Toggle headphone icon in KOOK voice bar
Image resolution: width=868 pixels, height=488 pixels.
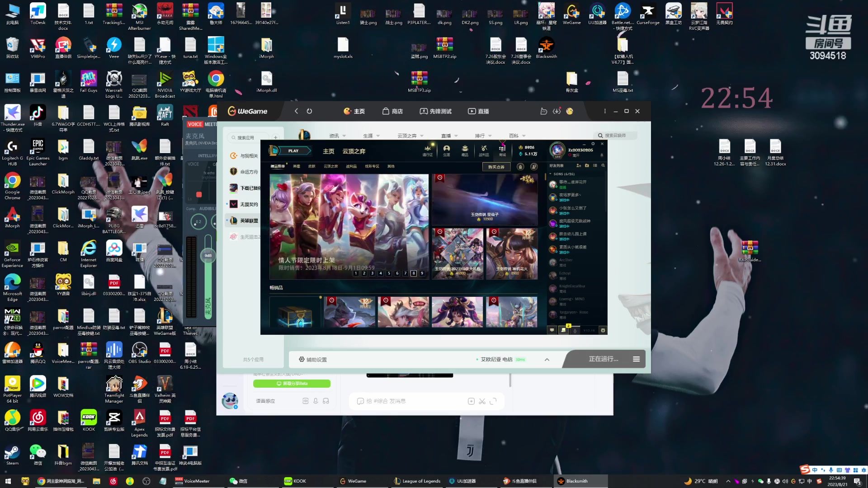(326, 401)
